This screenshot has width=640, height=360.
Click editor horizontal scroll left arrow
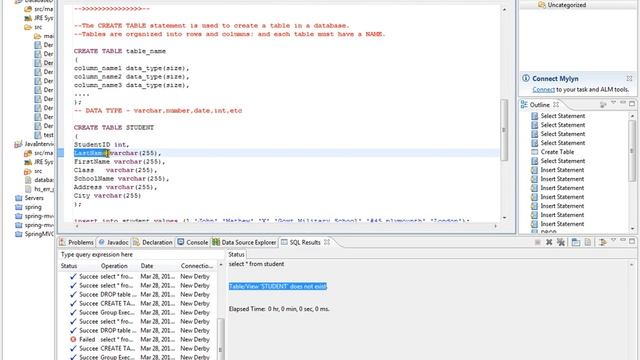point(76,226)
